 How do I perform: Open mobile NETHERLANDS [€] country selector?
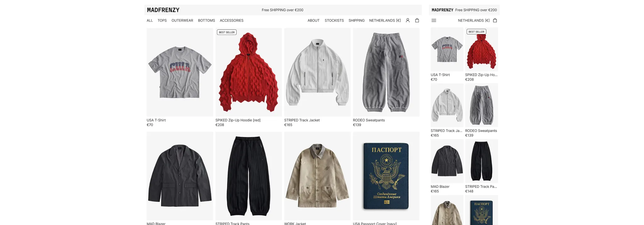coord(474,20)
